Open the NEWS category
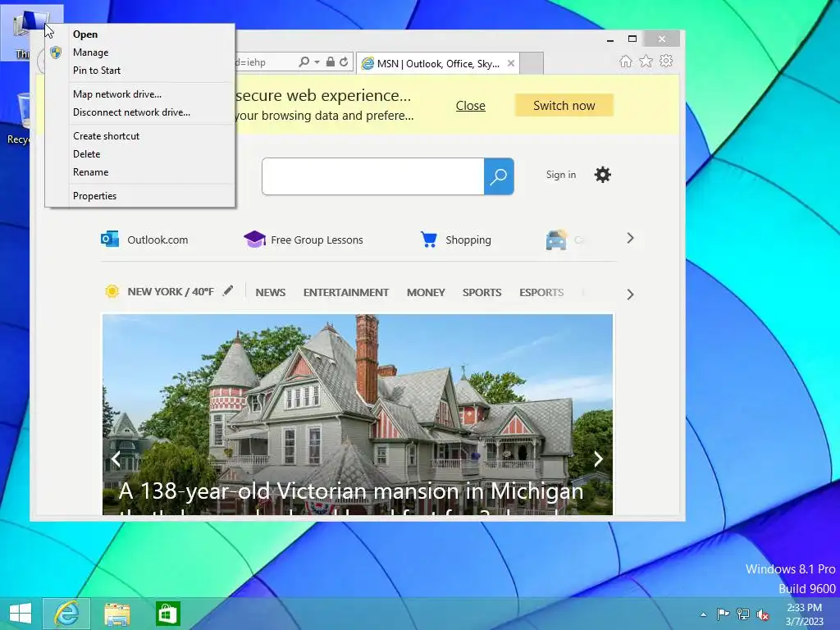The height and width of the screenshot is (630, 840). click(x=271, y=293)
